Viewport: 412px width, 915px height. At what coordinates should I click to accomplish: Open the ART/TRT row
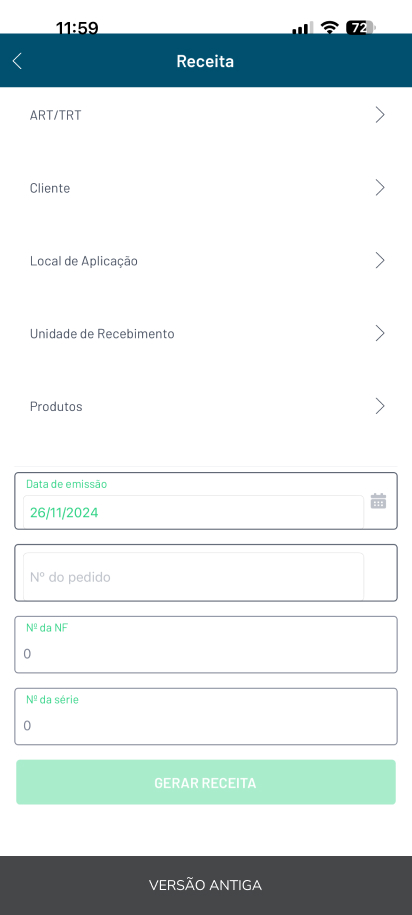pos(206,115)
